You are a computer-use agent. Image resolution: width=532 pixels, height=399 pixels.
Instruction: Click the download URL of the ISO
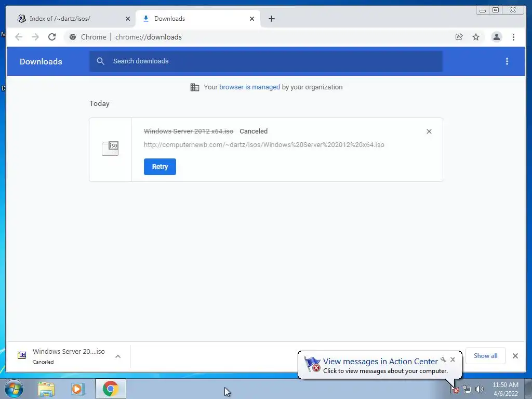point(264,145)
